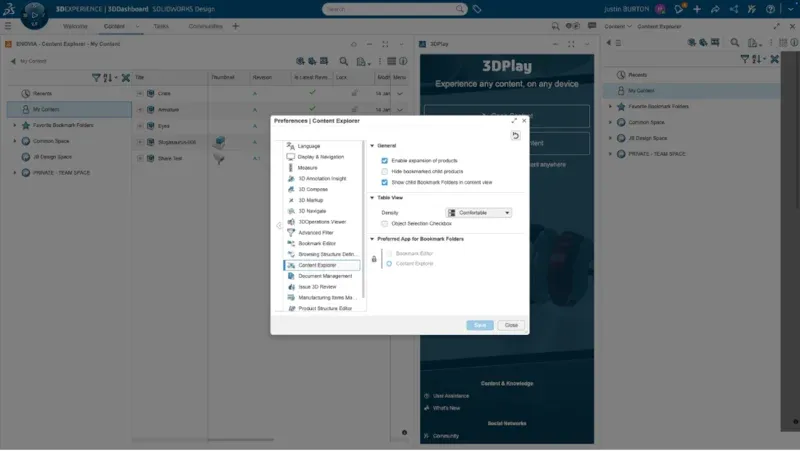The width and height of the screenshot is (800, 471).
Task: Switch to the Welcome tab
Action: (75, 26)
